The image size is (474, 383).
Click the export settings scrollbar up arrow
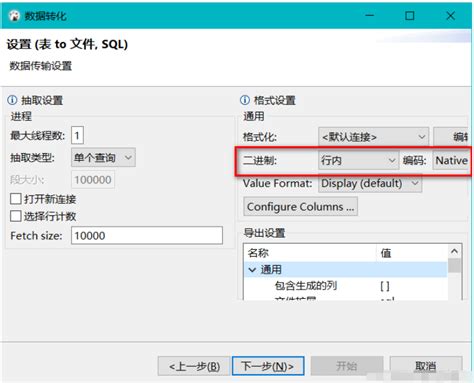pos(454,251)
